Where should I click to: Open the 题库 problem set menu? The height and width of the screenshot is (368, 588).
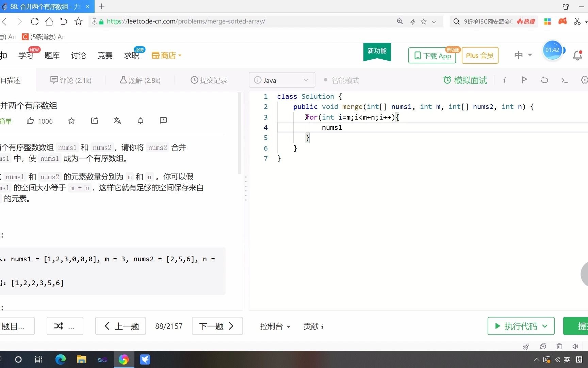coord(52,55)
